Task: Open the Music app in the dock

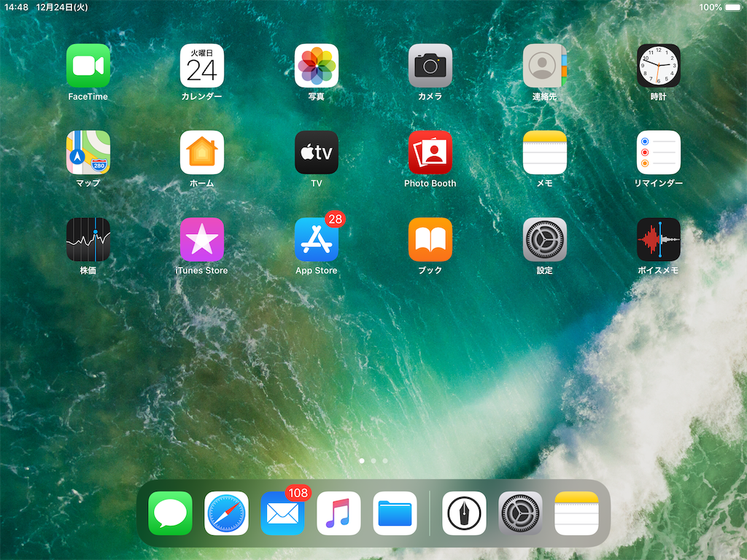Action: pos(338,513)
